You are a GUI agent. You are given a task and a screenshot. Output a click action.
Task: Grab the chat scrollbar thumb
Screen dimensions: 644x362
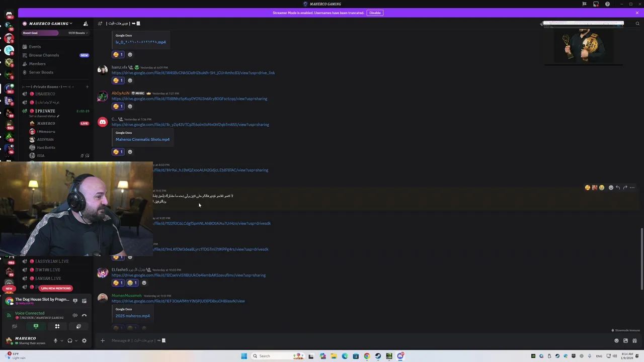click(x=642, y=259)
